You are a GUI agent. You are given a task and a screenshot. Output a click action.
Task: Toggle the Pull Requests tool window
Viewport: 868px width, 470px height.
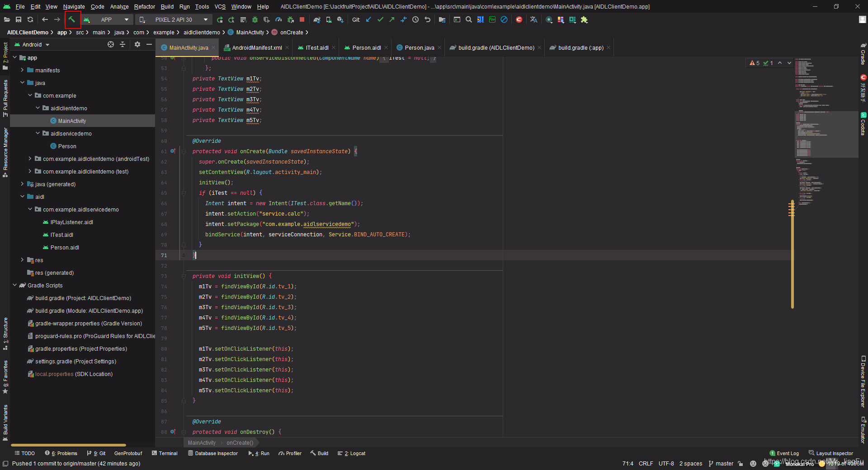click(x=5, y=98)
